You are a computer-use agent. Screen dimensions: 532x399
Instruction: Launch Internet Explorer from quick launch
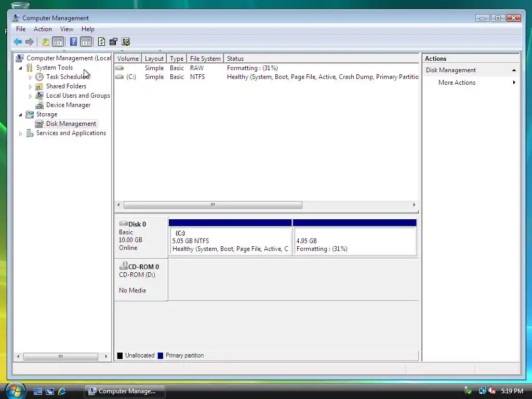pos(62,391)
